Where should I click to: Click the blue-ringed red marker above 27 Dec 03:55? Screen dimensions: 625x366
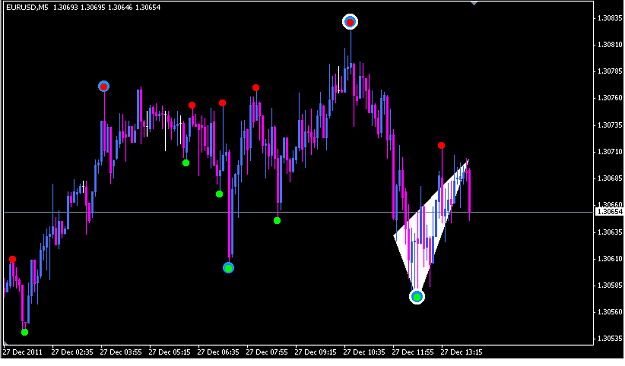(x=104, y=87)
